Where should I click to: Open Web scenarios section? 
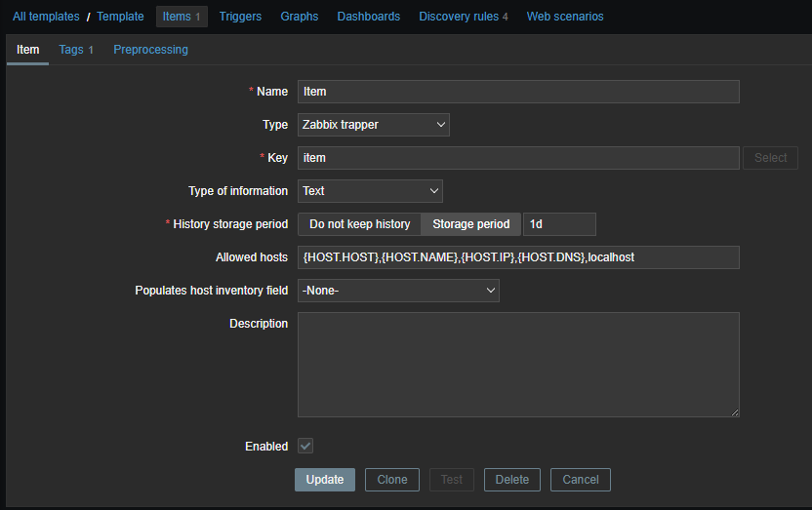tap(565, 17)
